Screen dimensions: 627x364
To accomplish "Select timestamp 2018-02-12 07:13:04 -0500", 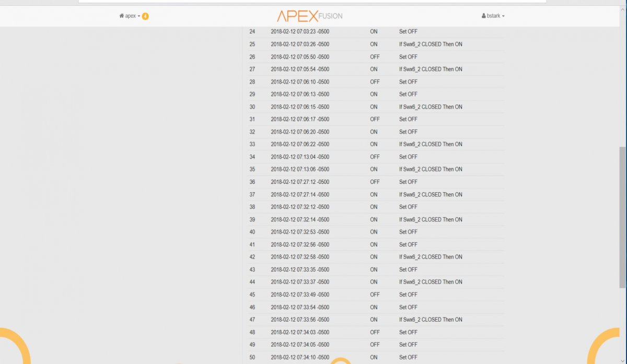I will [x=300, y=157].
